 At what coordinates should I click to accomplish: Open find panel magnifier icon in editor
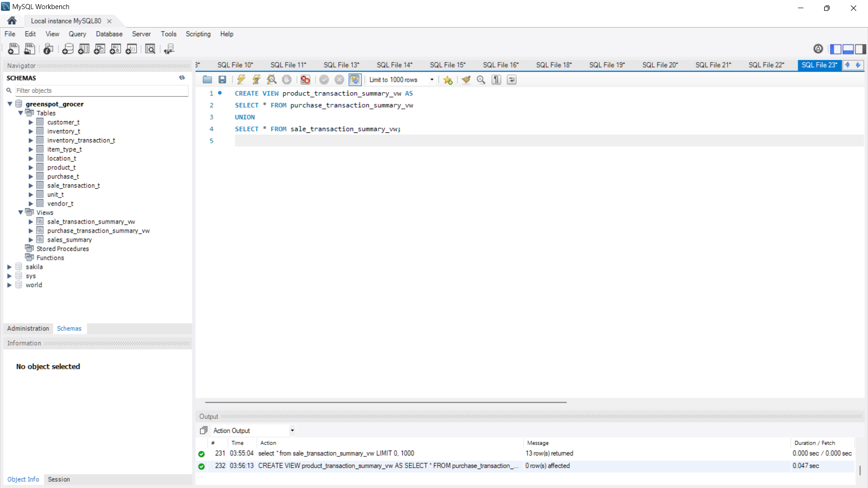(x=481, y=80)
